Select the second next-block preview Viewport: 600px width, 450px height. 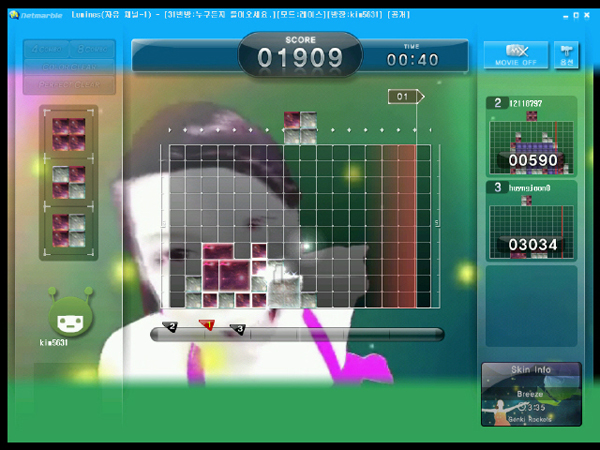coord(69,180)
